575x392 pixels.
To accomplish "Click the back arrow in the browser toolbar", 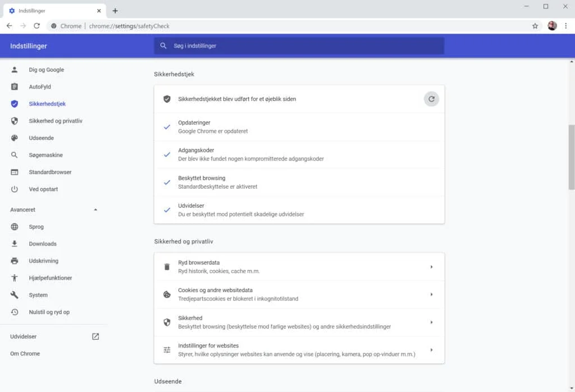I will point(10,26).
